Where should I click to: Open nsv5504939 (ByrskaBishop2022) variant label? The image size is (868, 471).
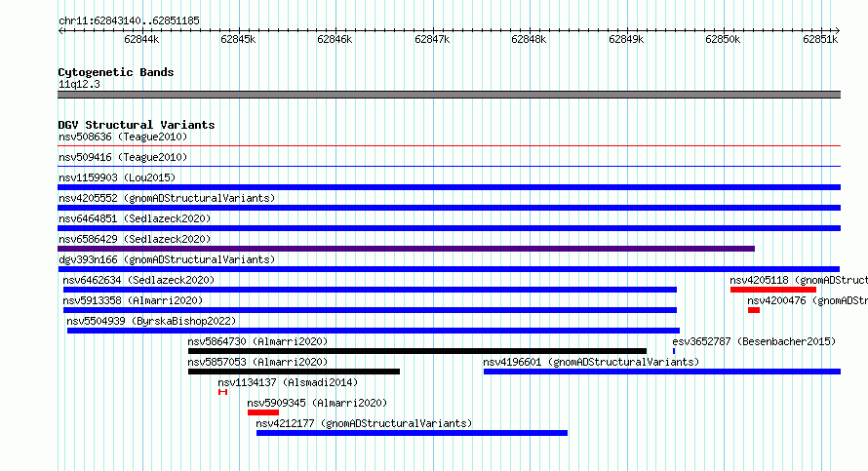coord(151,321)
